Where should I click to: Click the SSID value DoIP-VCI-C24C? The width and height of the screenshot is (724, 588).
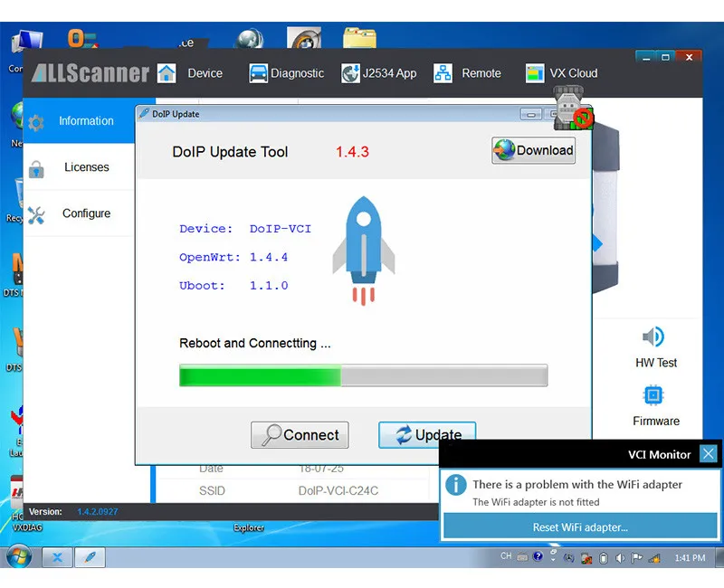tap(338, 490)
